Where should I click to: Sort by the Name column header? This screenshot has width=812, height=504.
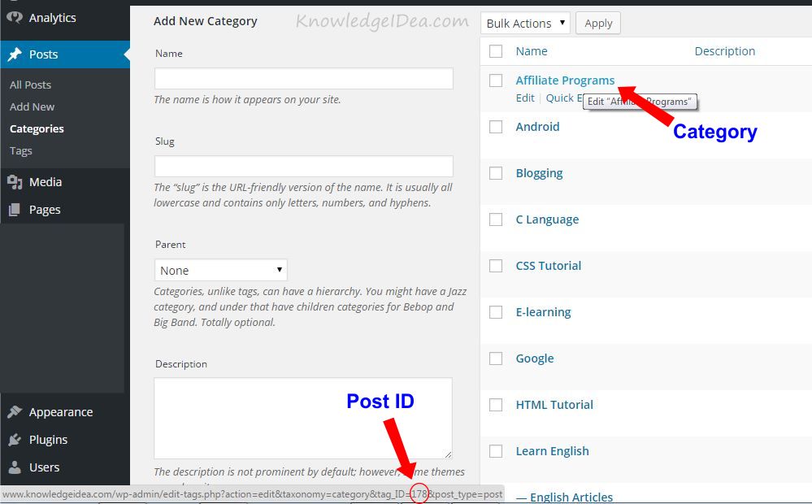pos(532,51)
